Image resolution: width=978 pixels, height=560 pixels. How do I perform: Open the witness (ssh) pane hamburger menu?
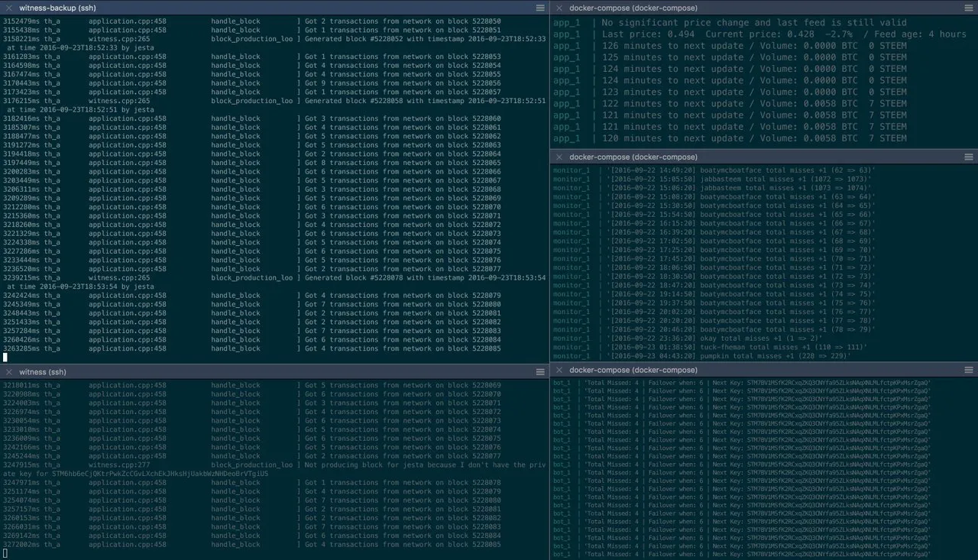[x=540, y=372]
